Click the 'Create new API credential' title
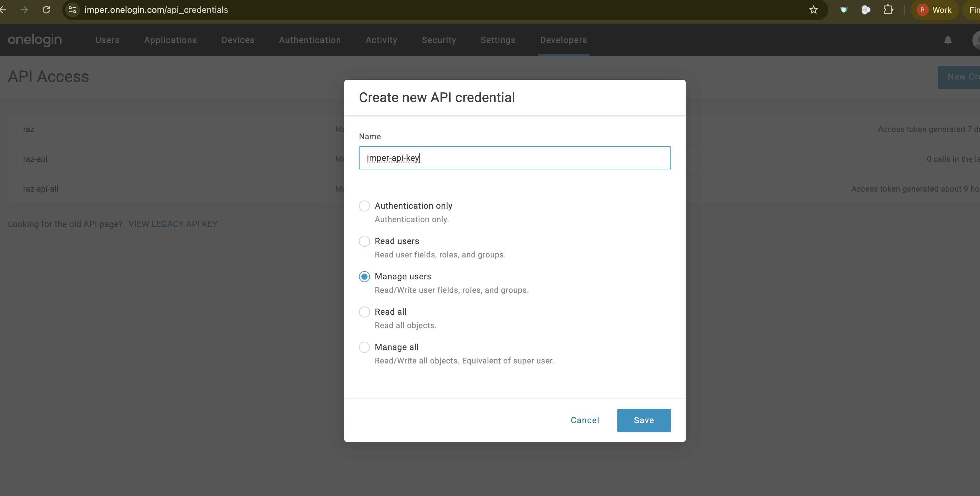 click(x=437, y=97)
